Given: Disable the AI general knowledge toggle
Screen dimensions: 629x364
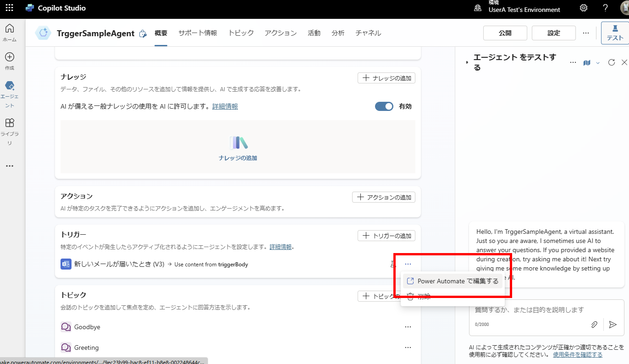Looking at the screenshot, I should click(384, 106).
